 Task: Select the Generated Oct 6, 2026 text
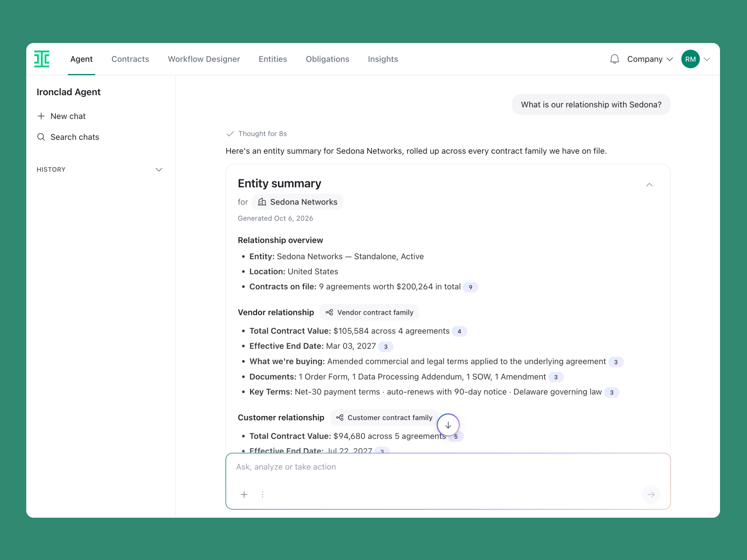[x=275, y=218]
